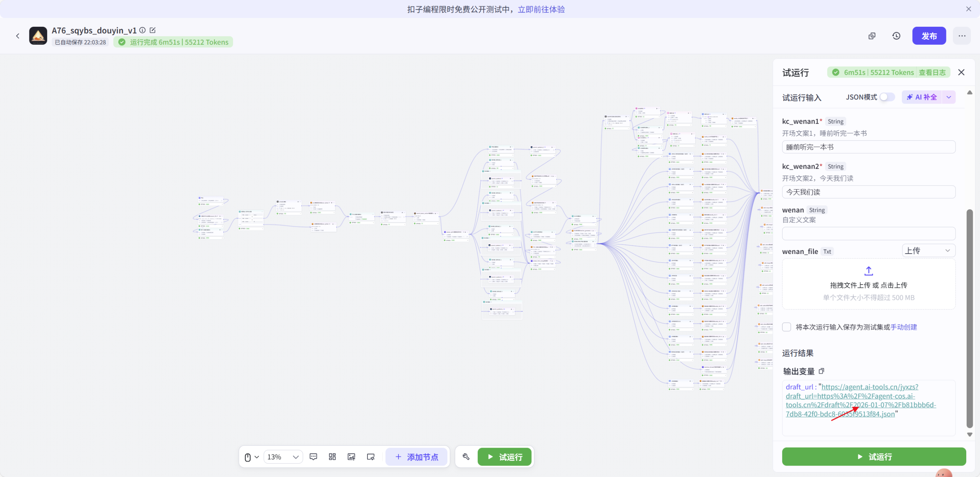Click 查看日志 to view logs

tap(932, 73)
